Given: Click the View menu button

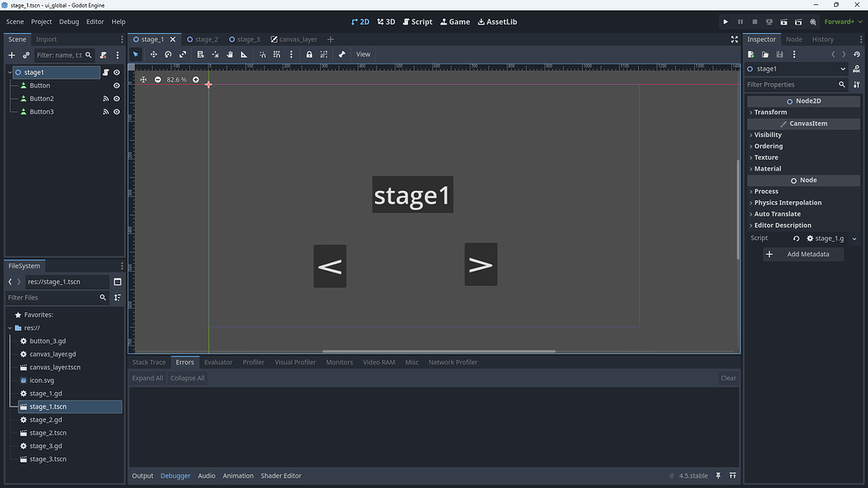Looking at the screenshot, I should pyautogui.click(x=363, y=54).
